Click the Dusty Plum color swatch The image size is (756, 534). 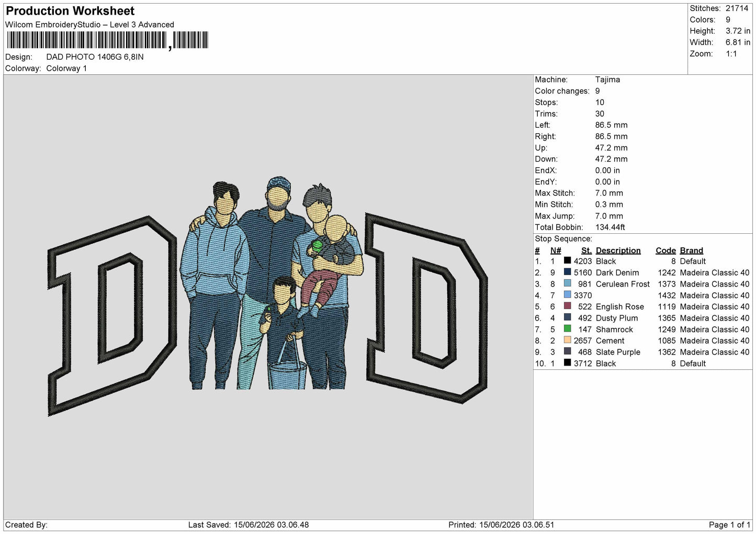click(x=567, y=317)
